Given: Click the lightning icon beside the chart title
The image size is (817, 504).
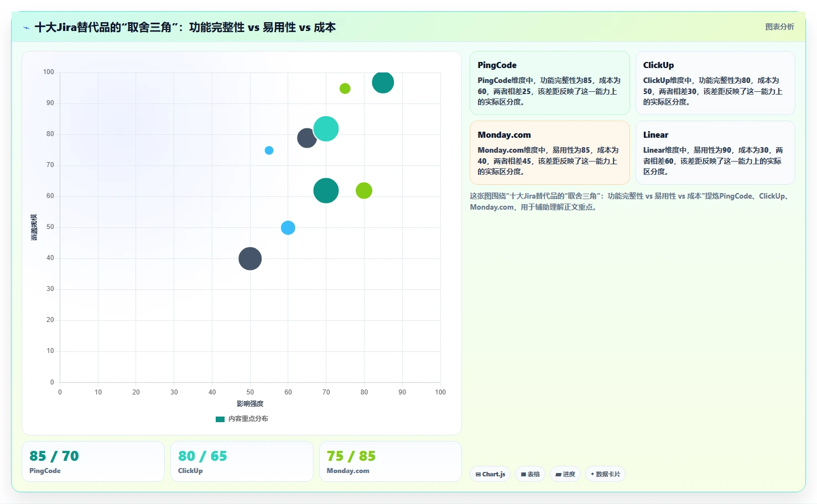Looking at the screenshot, I should (x=26, y=28).
